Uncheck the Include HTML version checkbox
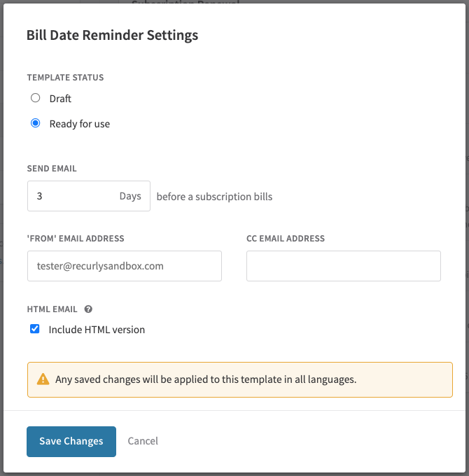Screen dimensions: 469x476 click(34, 329)
